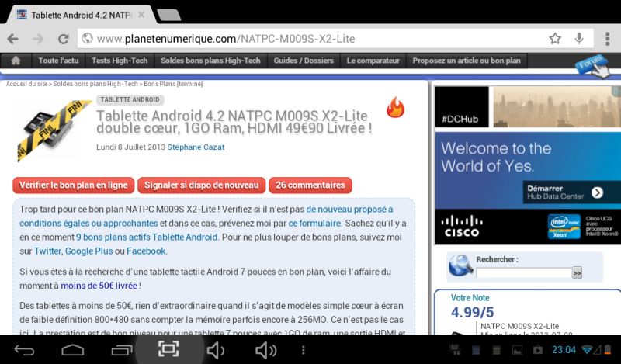621x364 pixels.
Task: Click the site home icon in navbar
Action: (x=16, y=61)
